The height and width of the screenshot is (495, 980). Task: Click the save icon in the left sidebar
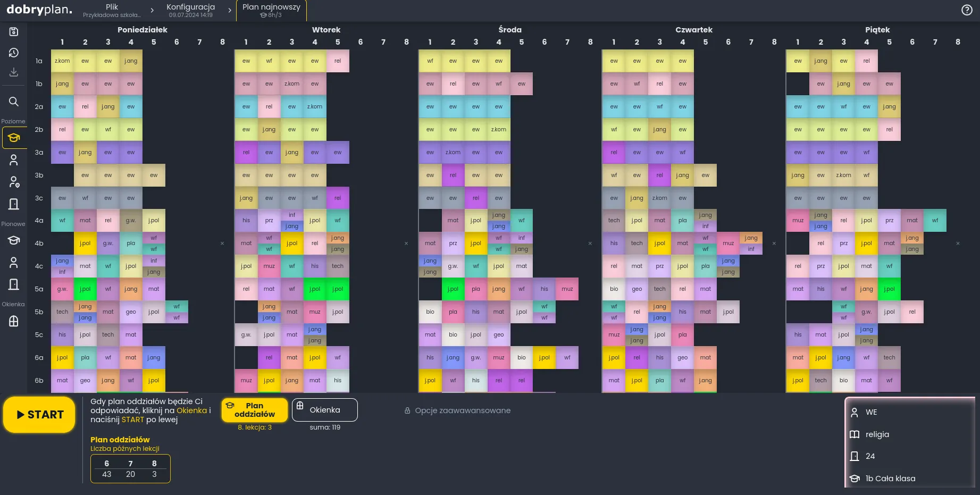tap(14, 32)
